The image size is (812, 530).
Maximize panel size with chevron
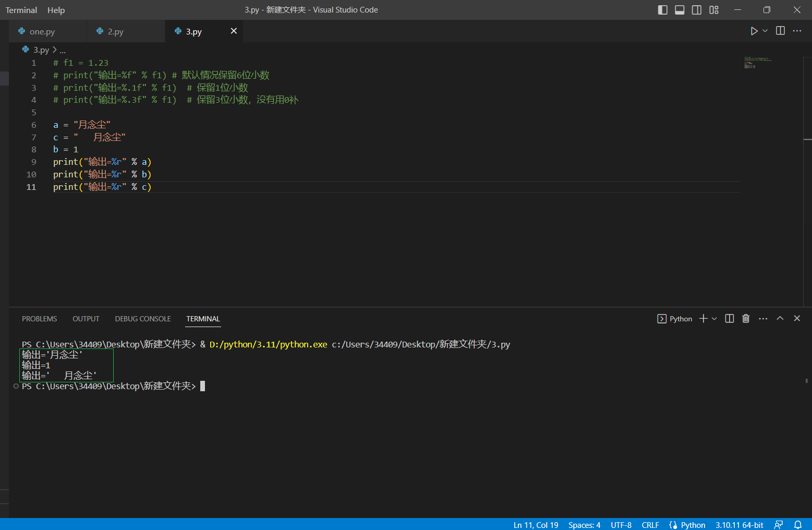pyautogui.click(x=780, y=318)
